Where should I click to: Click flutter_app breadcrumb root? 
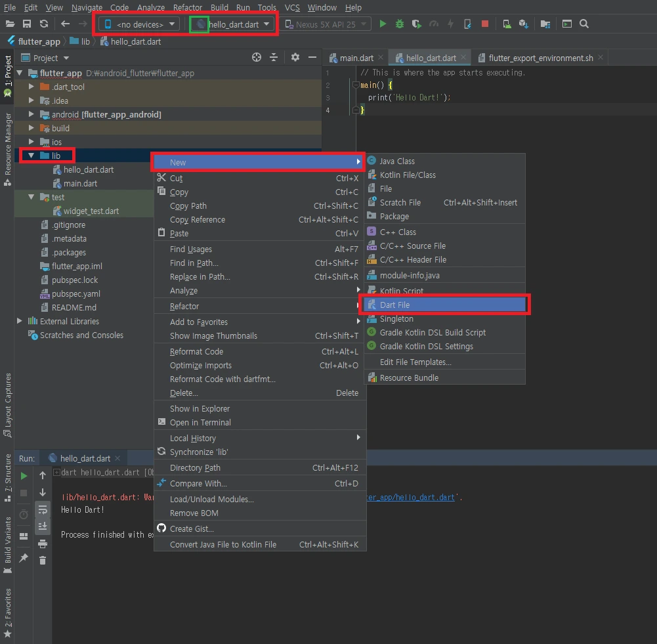[34, 41]
